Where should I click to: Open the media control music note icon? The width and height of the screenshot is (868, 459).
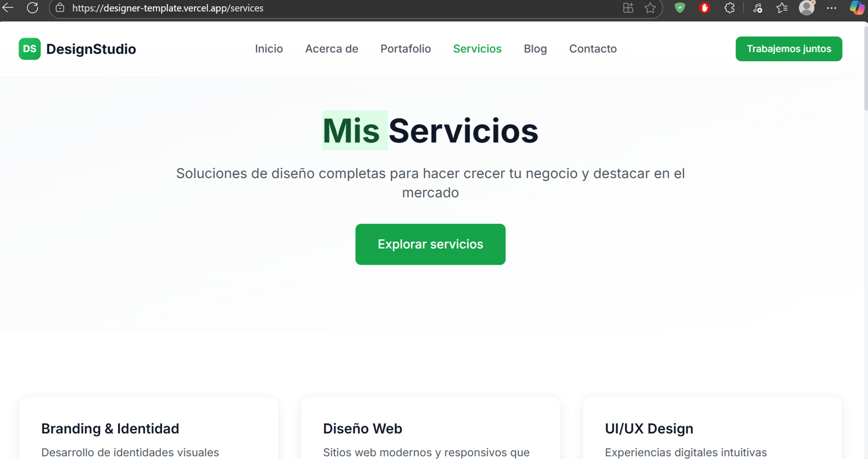tap(757, 8)
